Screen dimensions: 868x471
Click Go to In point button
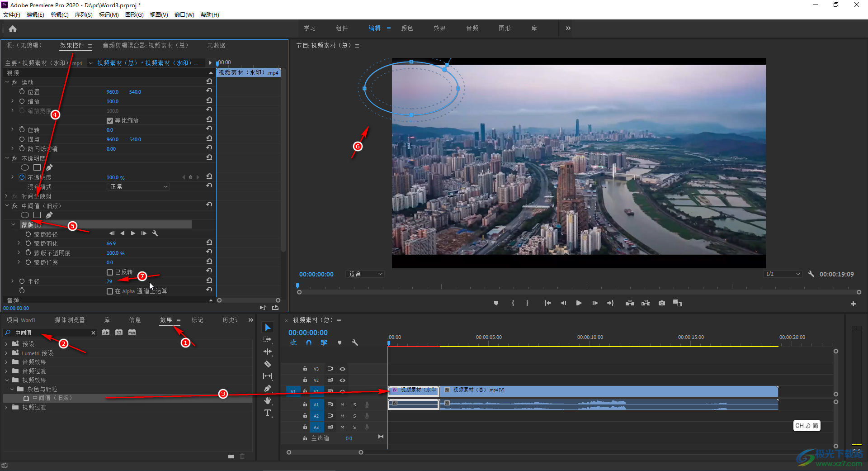pyautogui.click(x=547, y=303)
